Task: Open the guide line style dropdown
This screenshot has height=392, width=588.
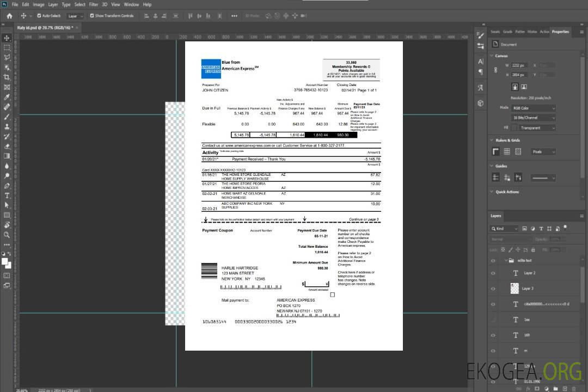Action: (543, 178)
